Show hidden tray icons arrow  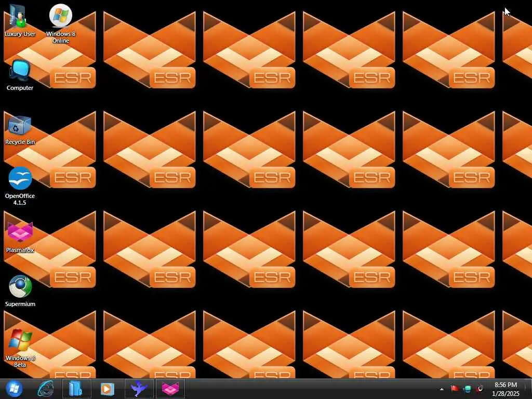[442, 389]
